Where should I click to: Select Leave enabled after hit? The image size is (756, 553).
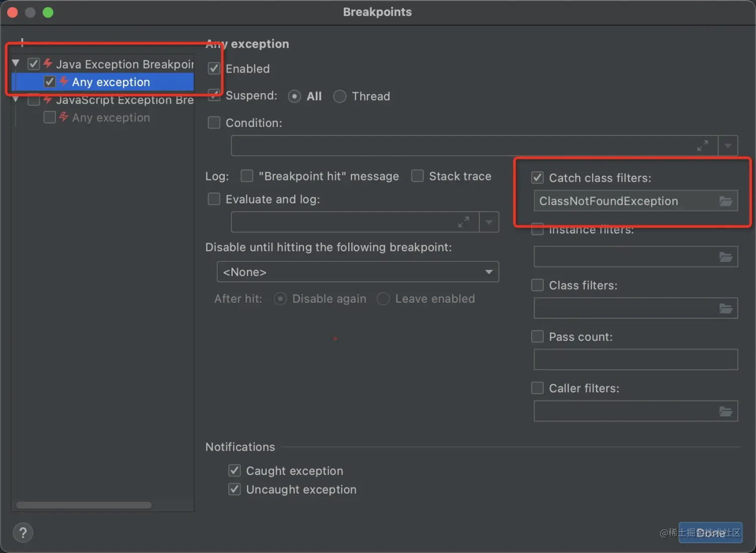383,299
